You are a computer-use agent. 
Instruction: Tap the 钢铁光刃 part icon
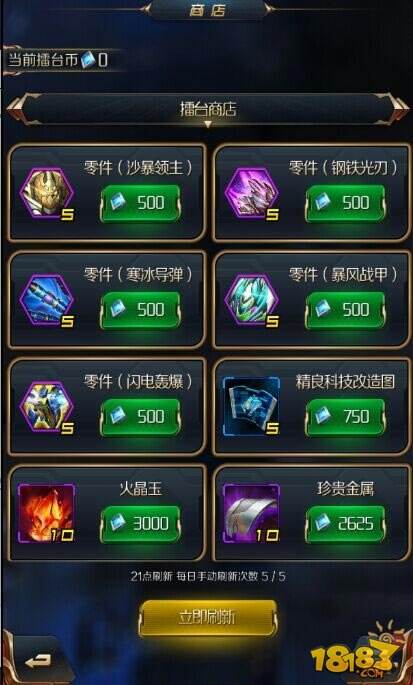pyautogui.click(x=251, y=193)
